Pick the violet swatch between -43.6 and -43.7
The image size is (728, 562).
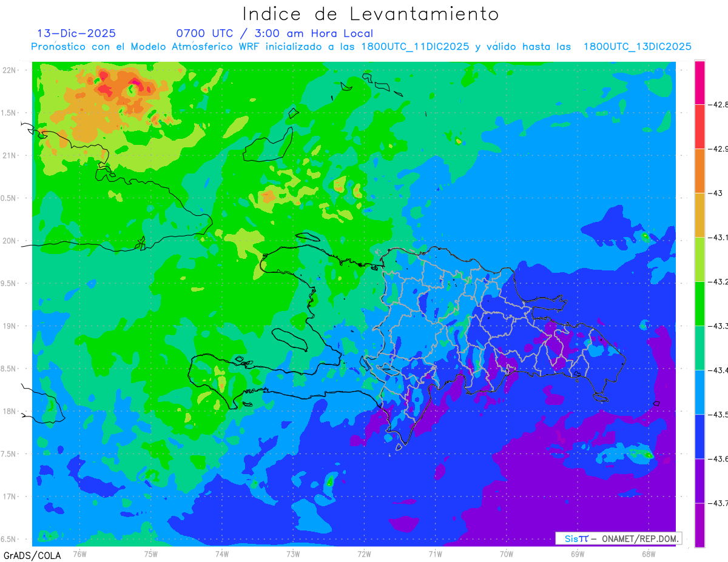point(699,481)
